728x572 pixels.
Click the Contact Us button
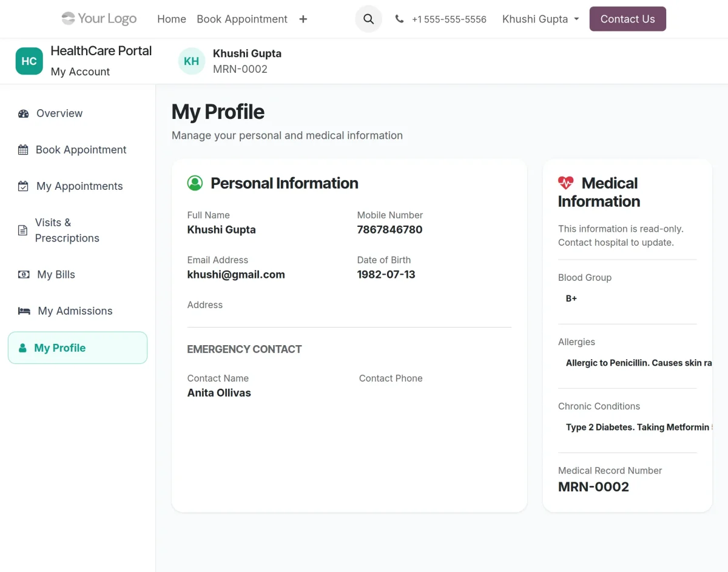point(628,19)
